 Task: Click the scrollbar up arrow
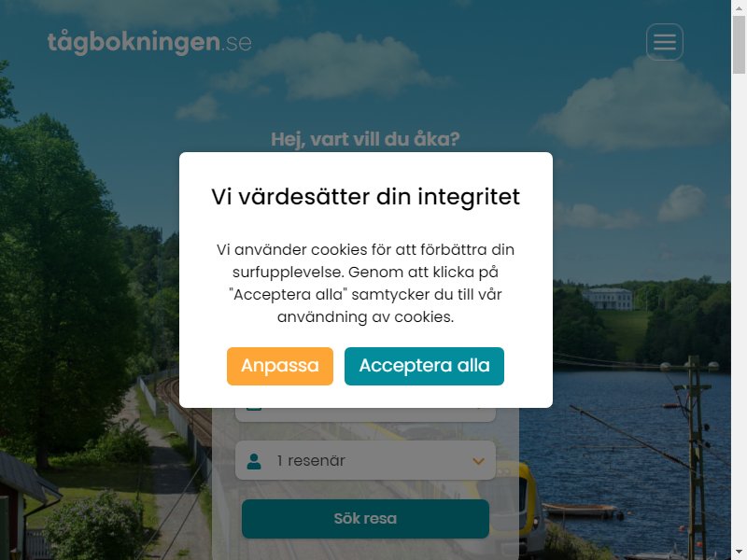pos(739,7)
